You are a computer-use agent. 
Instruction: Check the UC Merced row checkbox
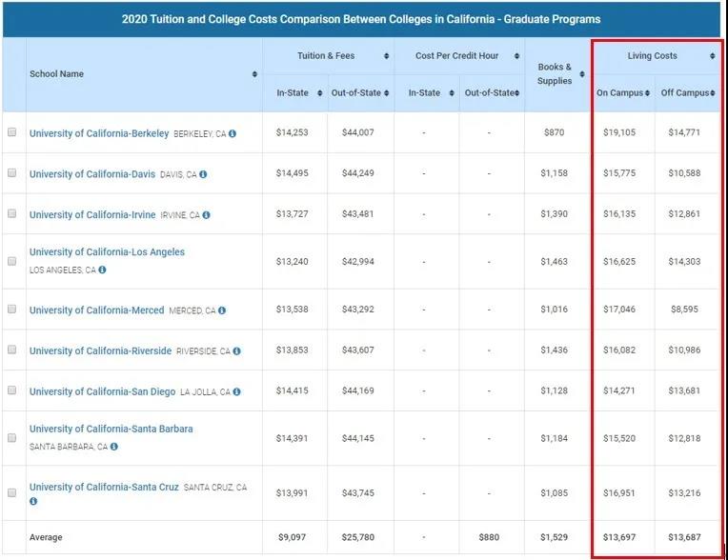(x=12, y=309)
